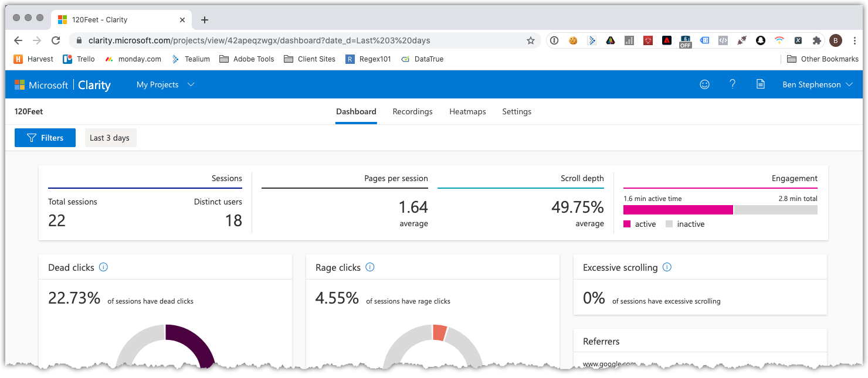
Task: Open the Settings tab
Action: pyautogui.click(x=517, y=111)
